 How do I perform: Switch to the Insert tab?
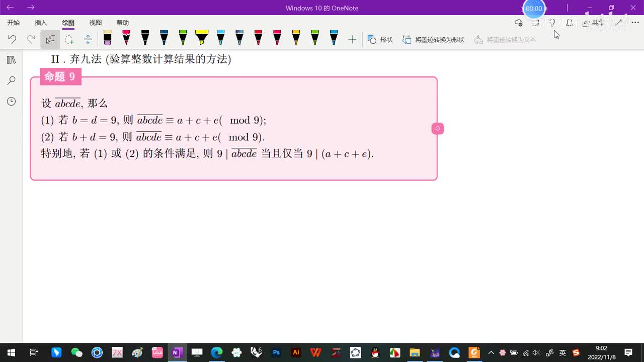tap(41, 23)
